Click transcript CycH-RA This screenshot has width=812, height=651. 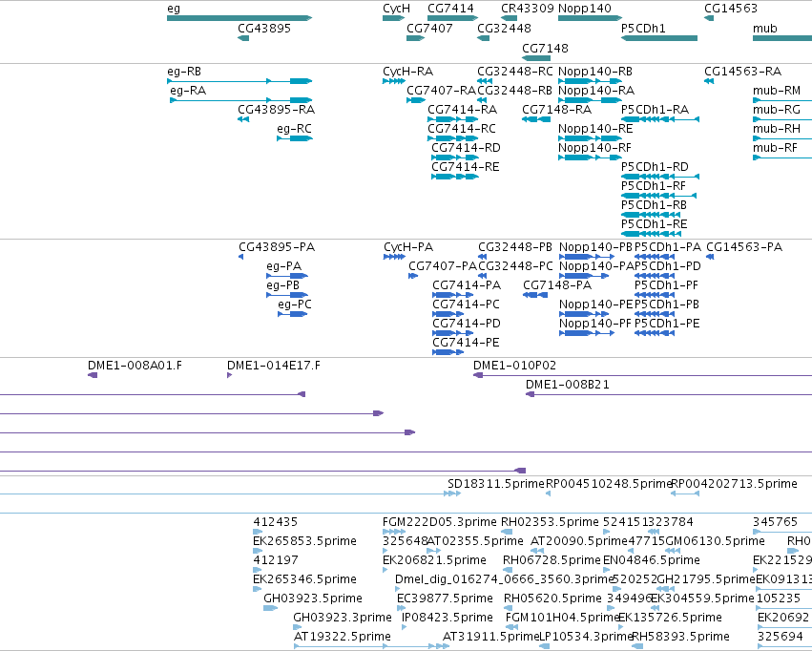coord(393,81)
